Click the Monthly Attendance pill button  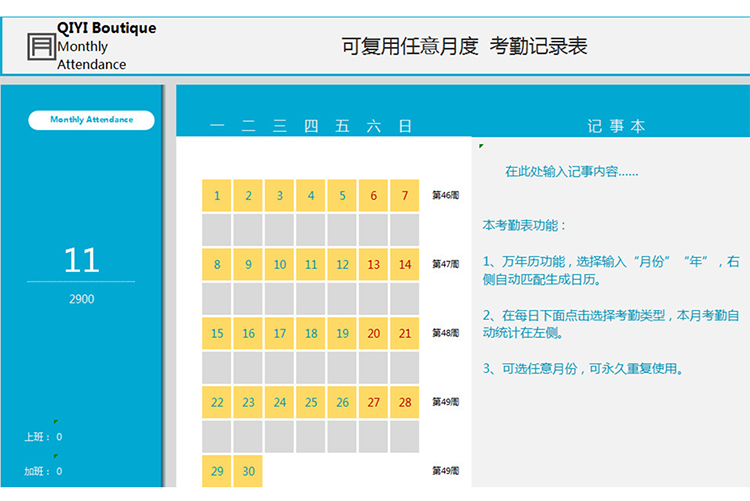(91, 120)
